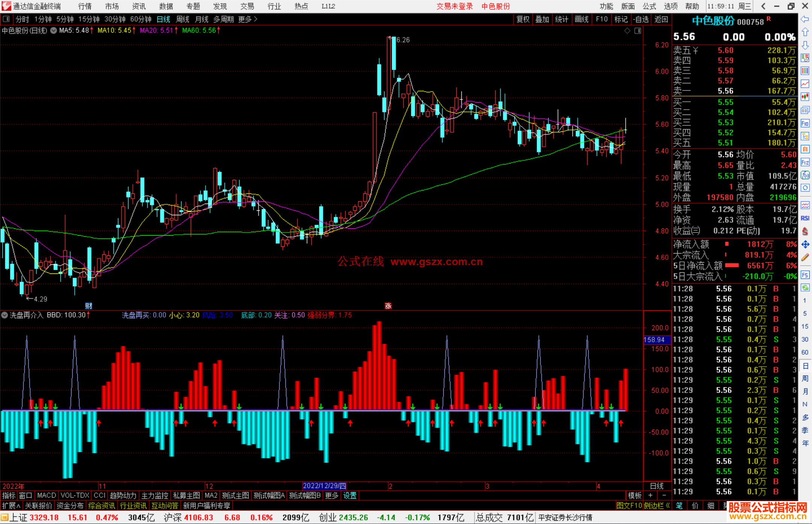The image size is (812, 524).
Task: Open the 复权 dropdown
Action: [x=523, y=19]
